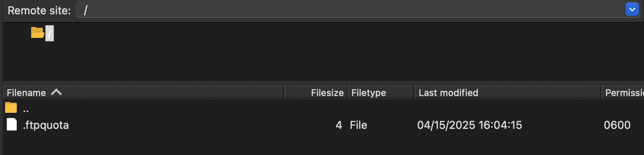Select the parent directory folder icon
Viewport: 644px width, 155px height.
pyautogui.click(x=11, y=108)
